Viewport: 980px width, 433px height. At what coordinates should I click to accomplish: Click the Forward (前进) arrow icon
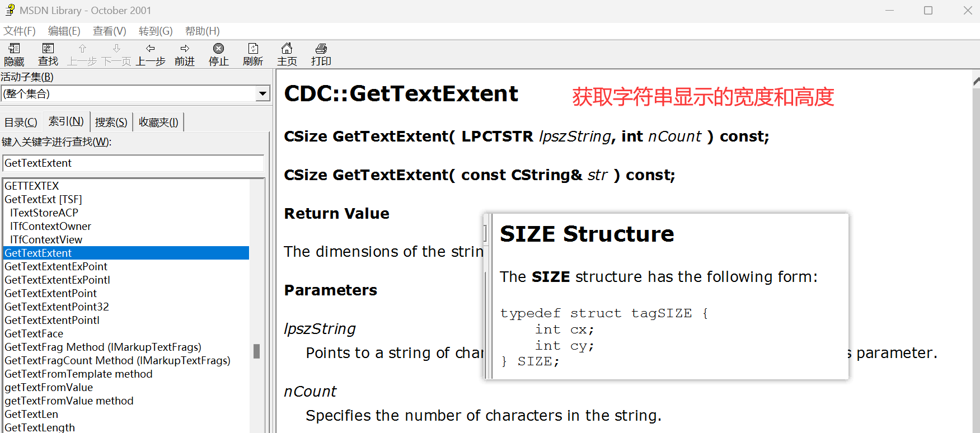(185, 49)
